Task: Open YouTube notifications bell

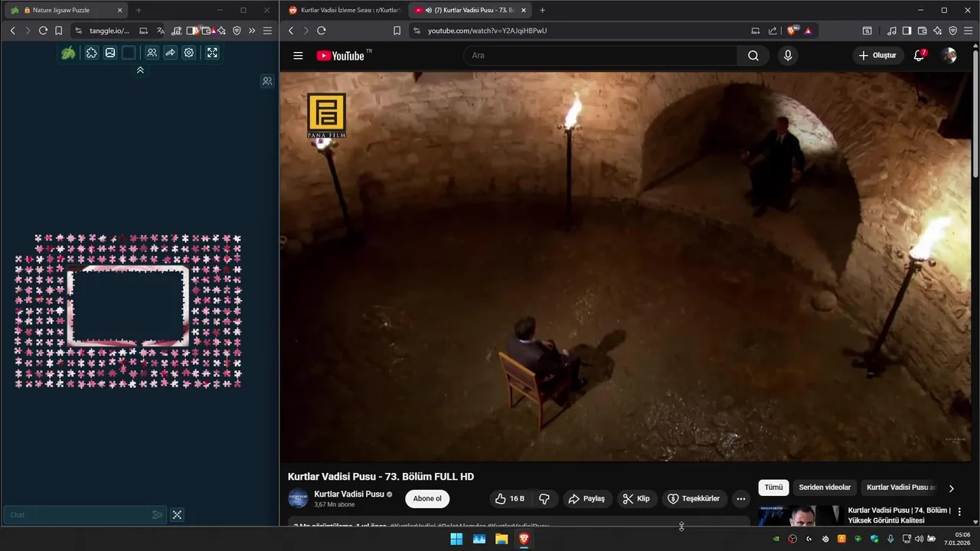Action: click(x=920, y=55)
